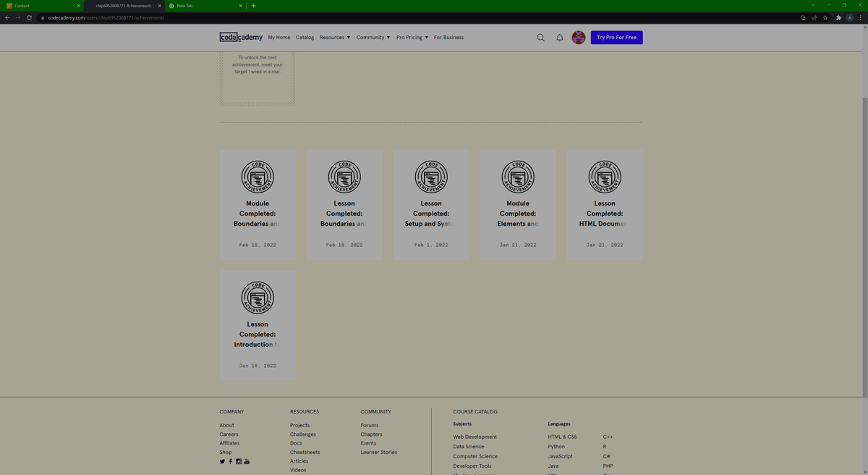
Task: Open the My Home nav item
Action: (x=279, y=38)
